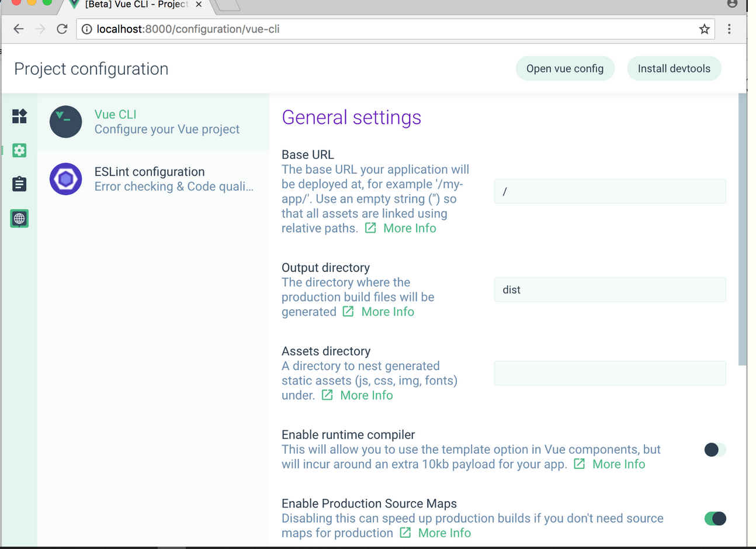Click the Chrome profile avatar icon
The image size is (756, 549).
click(x=732, y=4)
